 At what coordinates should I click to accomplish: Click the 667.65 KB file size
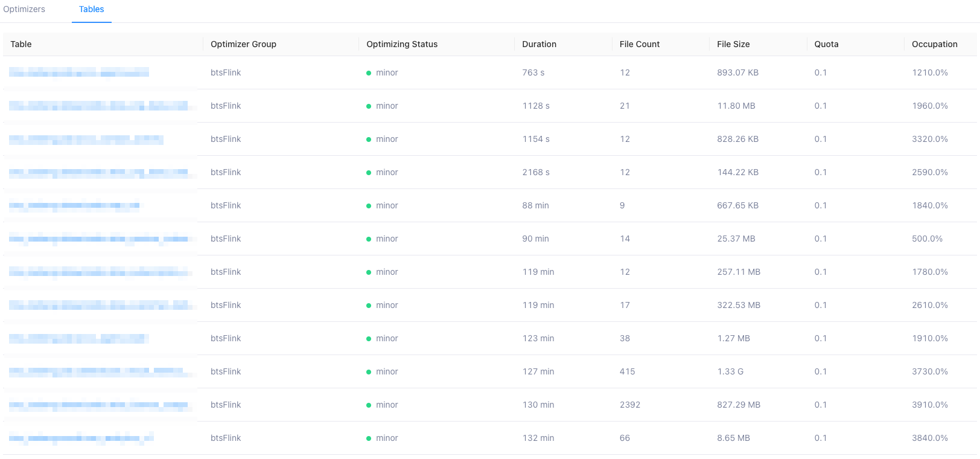(738, 205)
